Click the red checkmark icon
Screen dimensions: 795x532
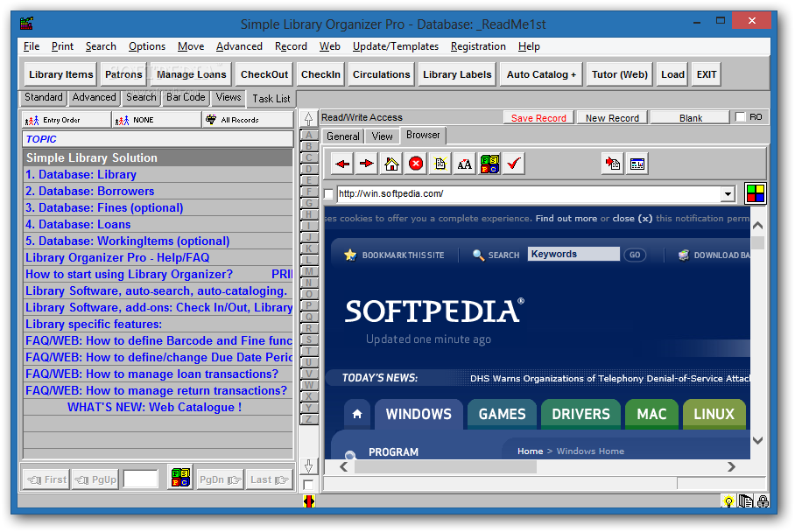pyautogui.click(x=514, y=164)
